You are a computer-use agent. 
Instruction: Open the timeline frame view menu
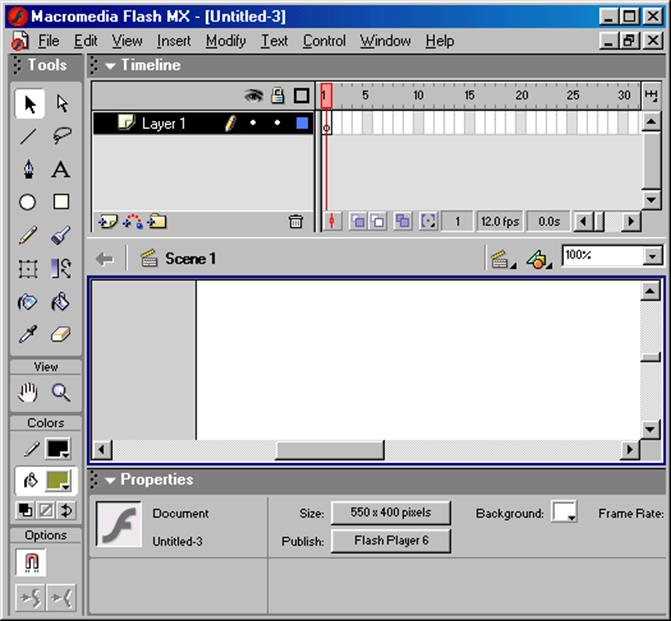[x=651, y=95]
